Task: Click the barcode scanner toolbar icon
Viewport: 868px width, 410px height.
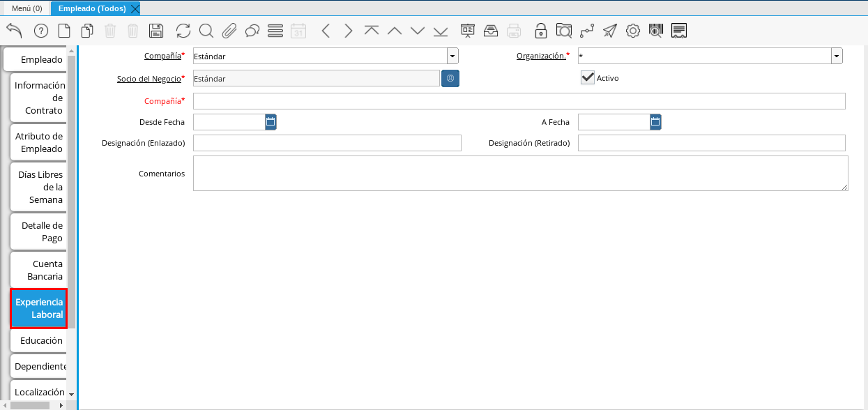Action: [x=656, y=31]
